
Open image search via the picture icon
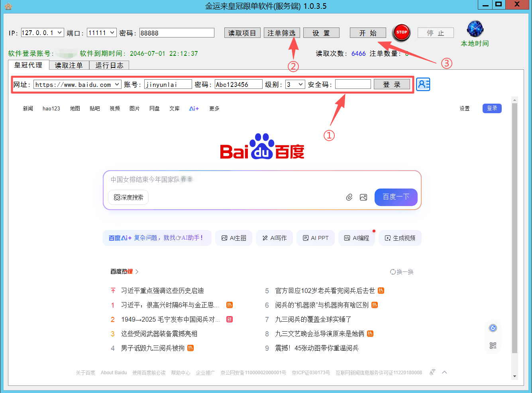[363, 197]
